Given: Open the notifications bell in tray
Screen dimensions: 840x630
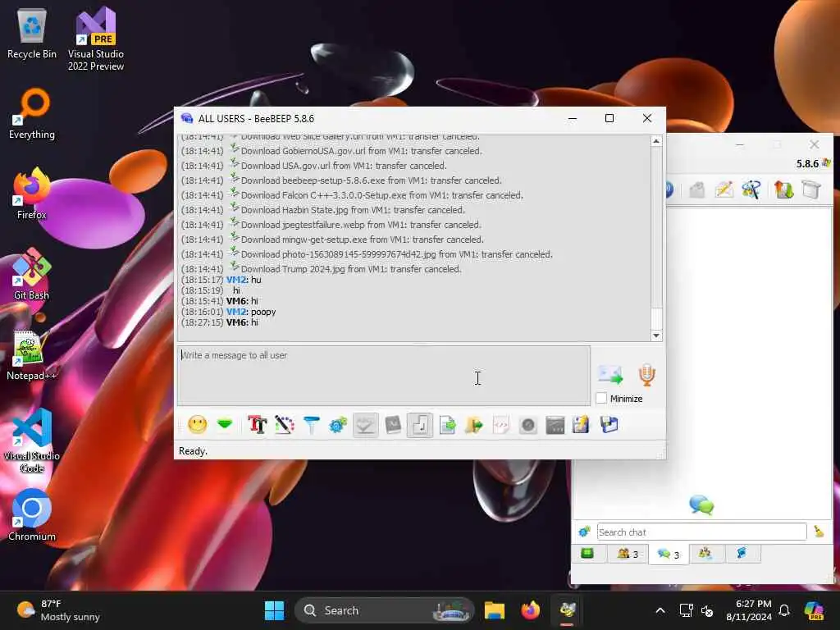Looking at the screenshot, I should point(784,610).
